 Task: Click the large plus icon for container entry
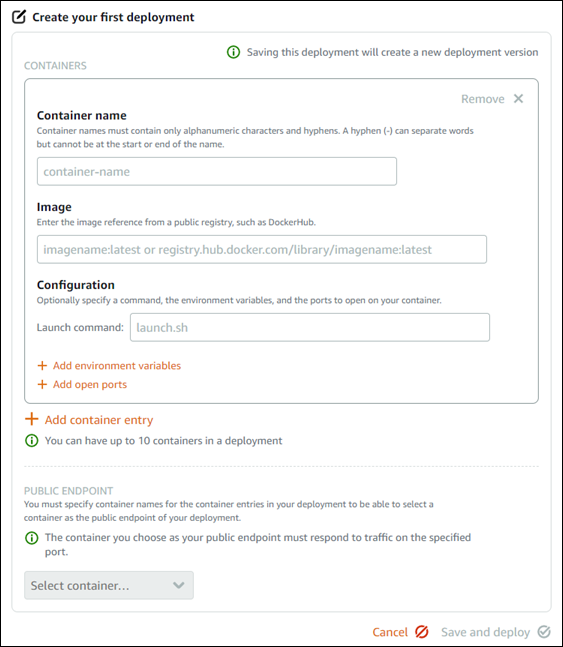[32, 419]
